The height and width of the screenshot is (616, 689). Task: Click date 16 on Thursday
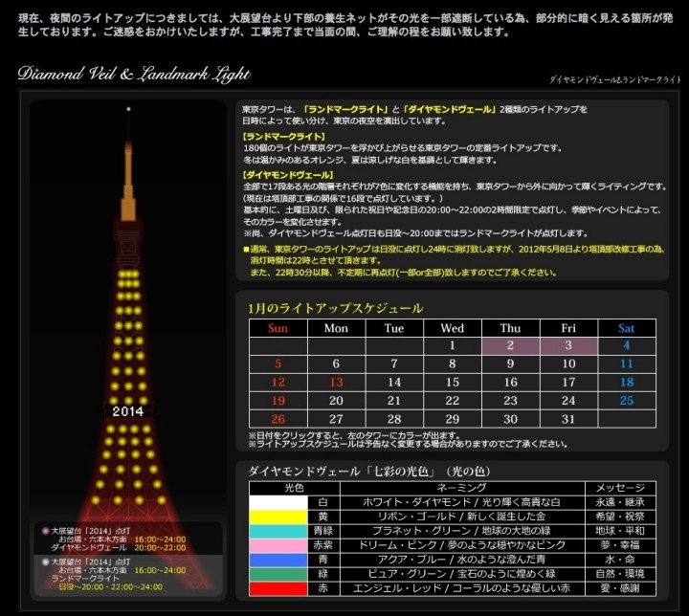(x=510, y=383)
